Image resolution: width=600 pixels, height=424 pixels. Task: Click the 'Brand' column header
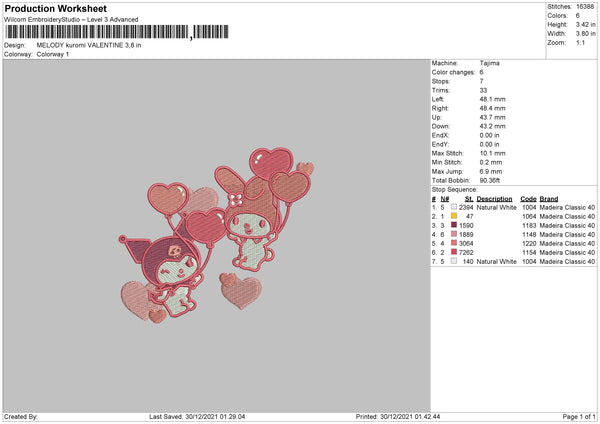pyautogui.click(x=549, y=199)
